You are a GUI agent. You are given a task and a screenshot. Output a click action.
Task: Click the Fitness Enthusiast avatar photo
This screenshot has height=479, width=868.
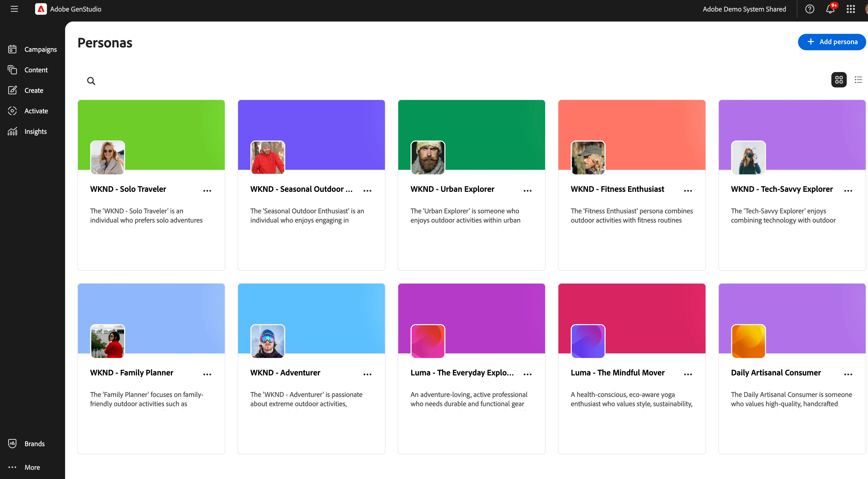[588, 157]
